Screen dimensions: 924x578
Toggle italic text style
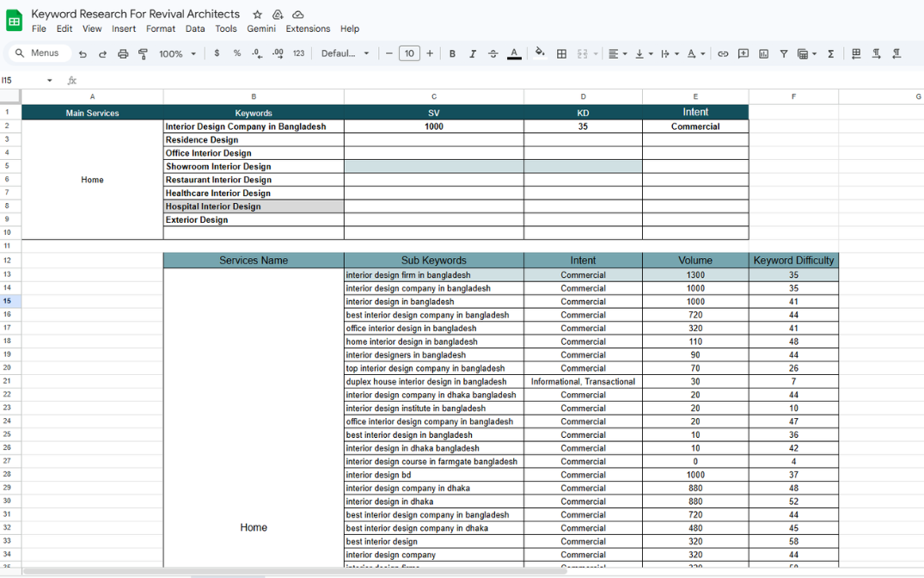(x=472, y=53)
